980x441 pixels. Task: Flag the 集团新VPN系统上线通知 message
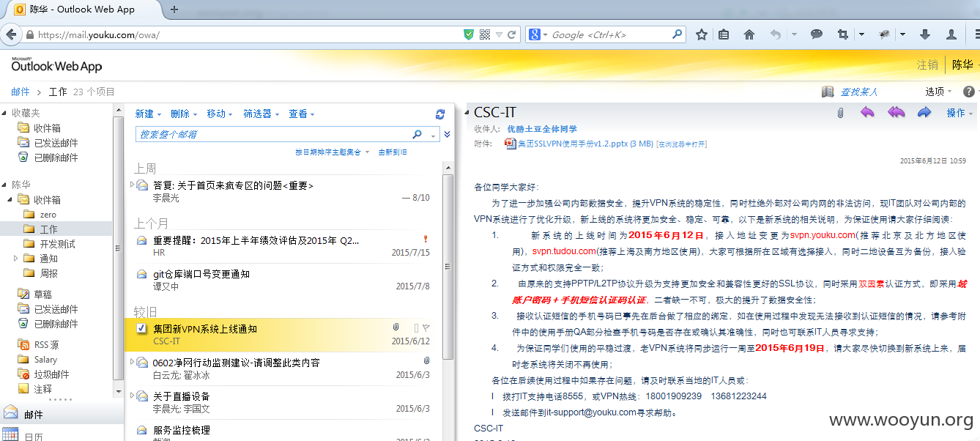[427, 328]
